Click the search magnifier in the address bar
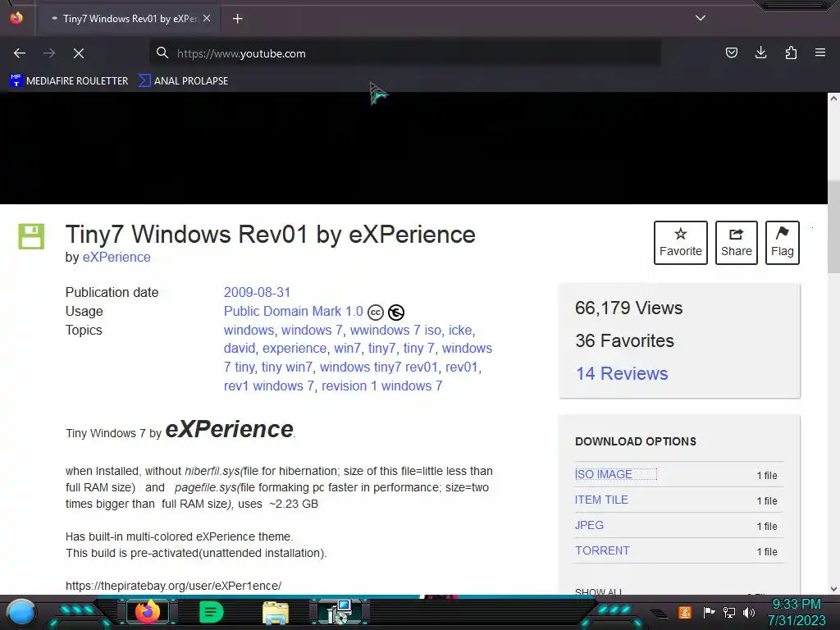 162,52
